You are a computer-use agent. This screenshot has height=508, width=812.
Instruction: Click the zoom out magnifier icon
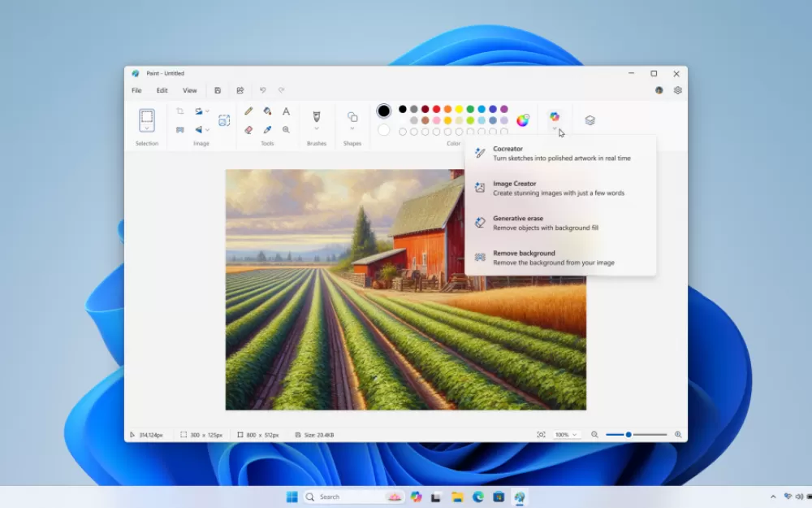pos(594,434)
